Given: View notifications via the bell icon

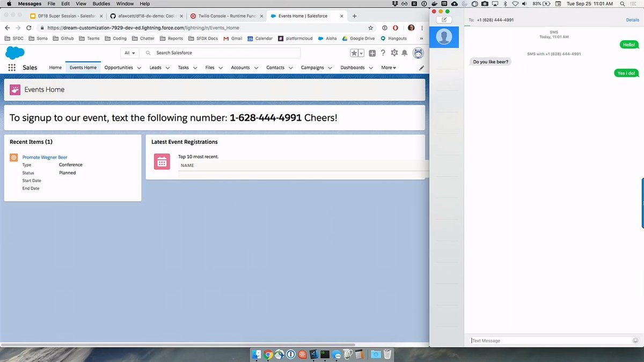Looking at the screenshot, I should 405,53.
